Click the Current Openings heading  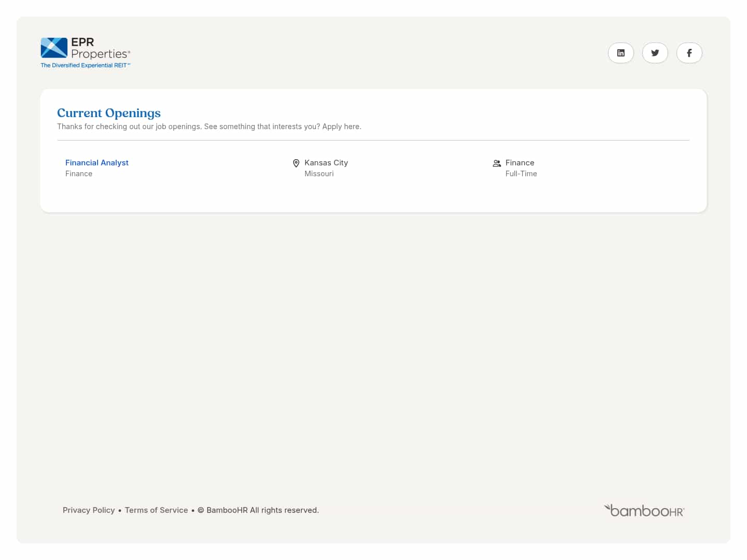point(109,113)
